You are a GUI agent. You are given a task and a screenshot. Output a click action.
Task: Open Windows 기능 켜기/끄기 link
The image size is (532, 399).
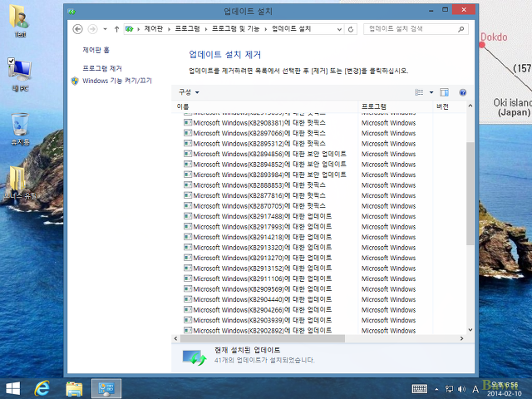click(x=117, y=81)
